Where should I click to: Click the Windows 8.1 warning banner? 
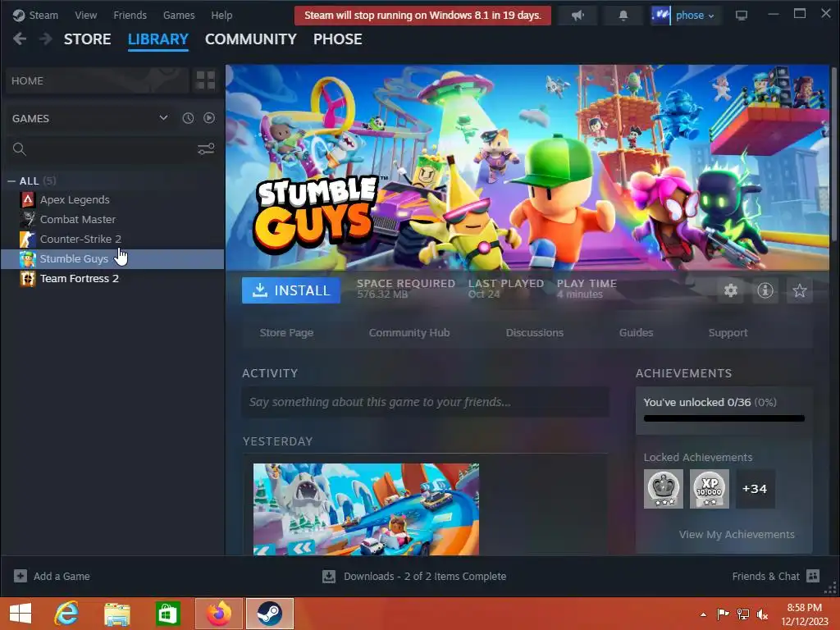[422, 16]
